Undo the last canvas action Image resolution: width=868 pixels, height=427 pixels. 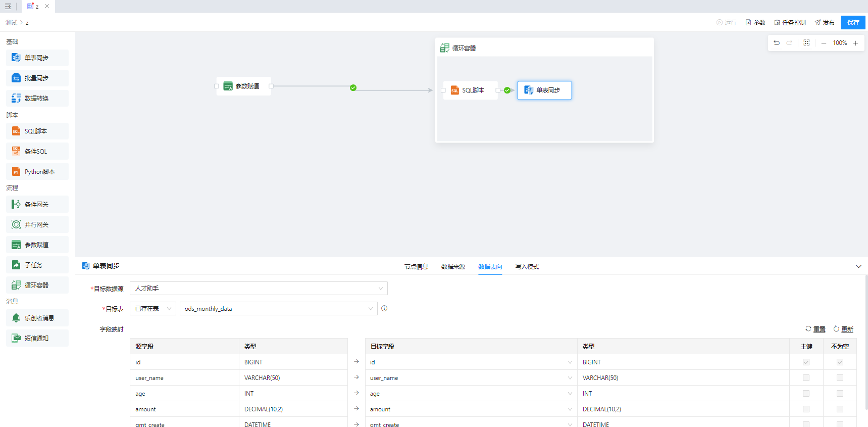[x=777, y=43]
